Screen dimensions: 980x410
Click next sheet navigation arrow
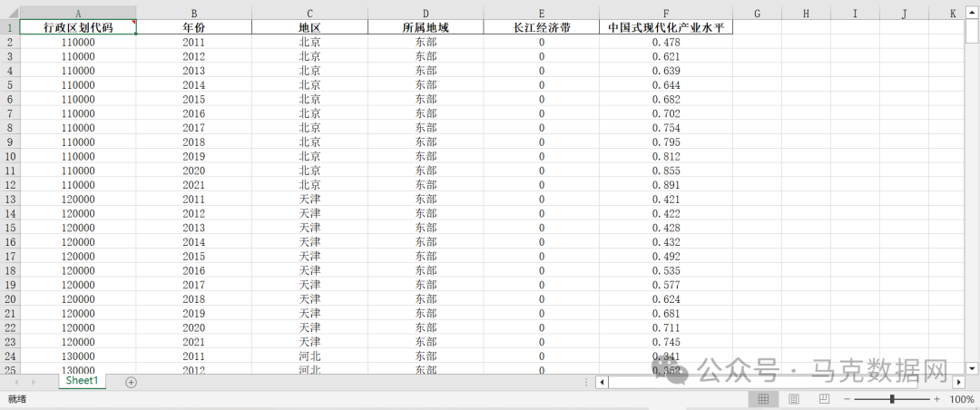click(33, 382)
